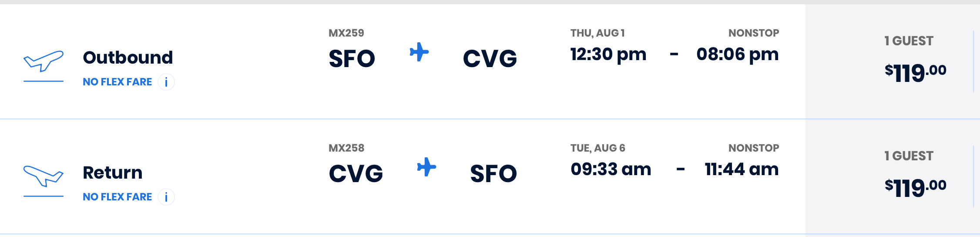
Task: Click the return $119.00 price
Action: pos(915,187)
